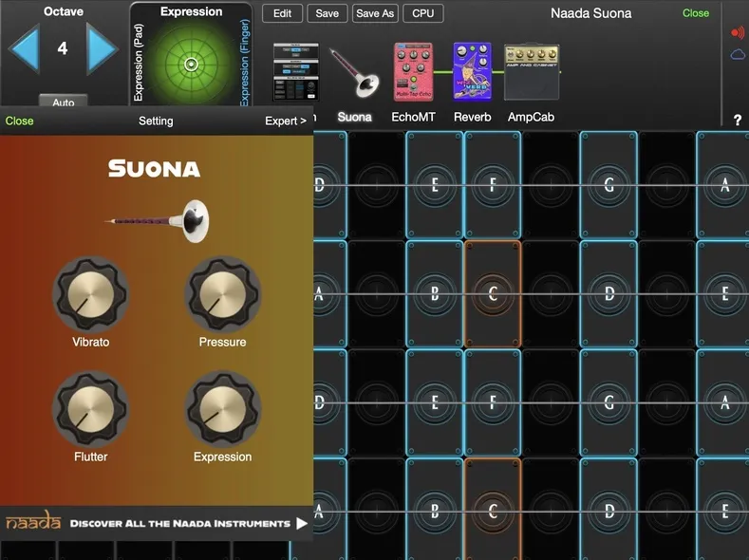The height and width of the screenshot is (560, 749).
Task: Open the AmpCab amplifier unit
Action: tap(532, 72)
